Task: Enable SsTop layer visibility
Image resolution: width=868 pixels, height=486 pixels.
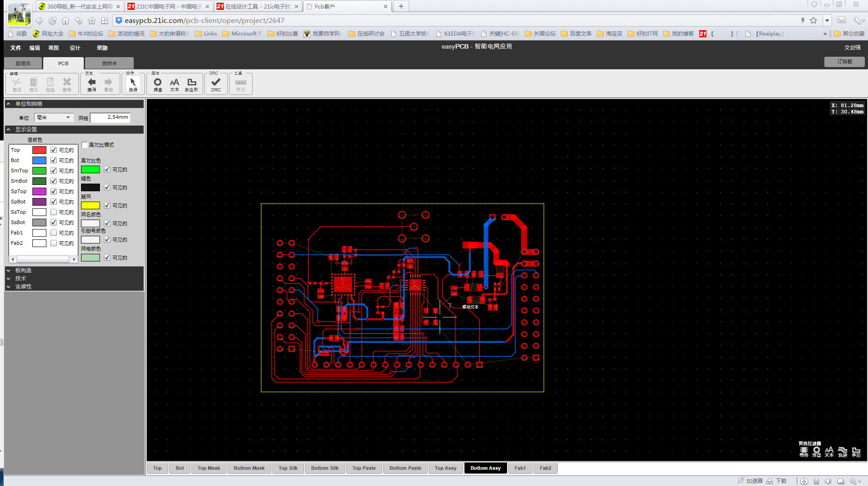Action: (54, 212)
